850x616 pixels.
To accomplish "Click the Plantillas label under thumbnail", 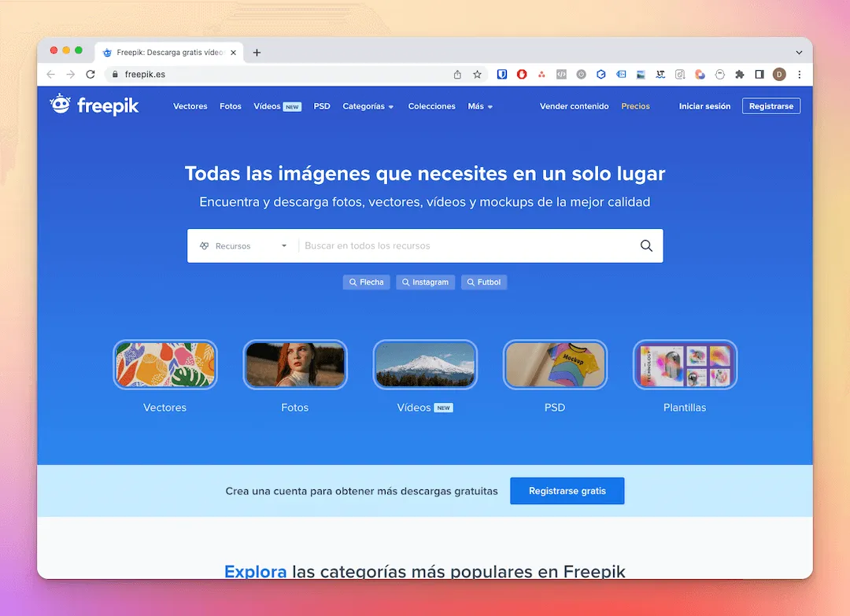I will [685, 408].
